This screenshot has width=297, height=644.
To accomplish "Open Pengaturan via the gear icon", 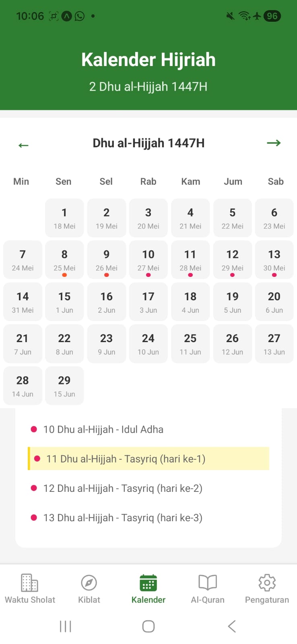I will 266,582.
